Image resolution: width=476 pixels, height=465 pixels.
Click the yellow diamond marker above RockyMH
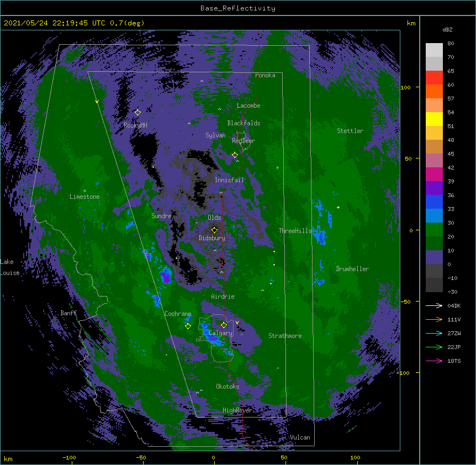pos(137,112)
